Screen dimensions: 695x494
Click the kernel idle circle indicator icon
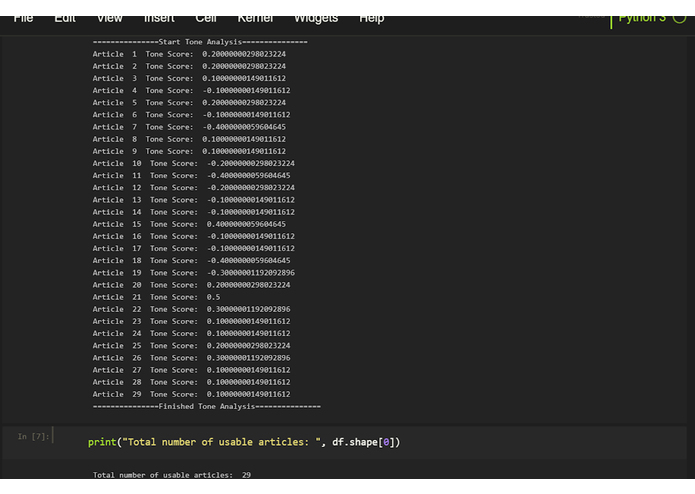(679, 18)
